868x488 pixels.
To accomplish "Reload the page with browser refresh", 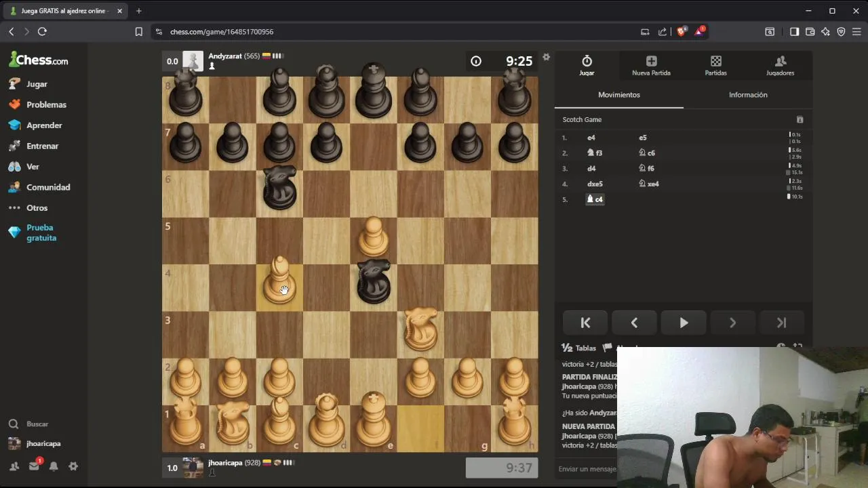I will [x=42, y=32].
